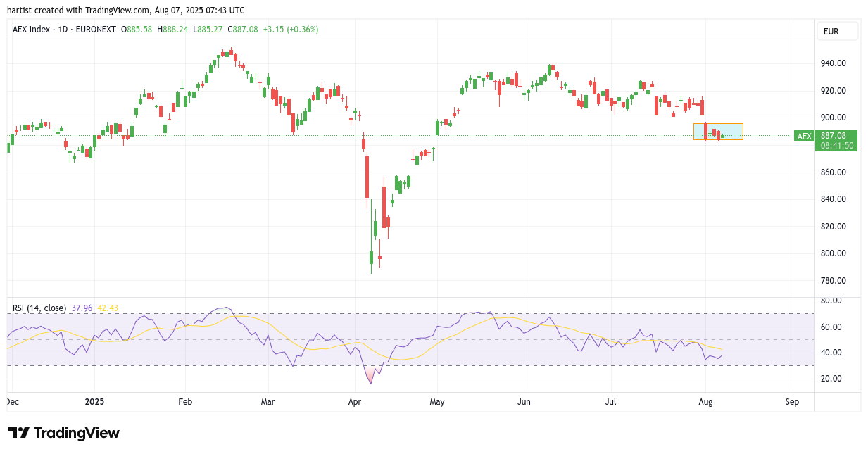Click the 40.00 label on RSI scale
Viewport: 868px width, 454px height.
(831, 353)
